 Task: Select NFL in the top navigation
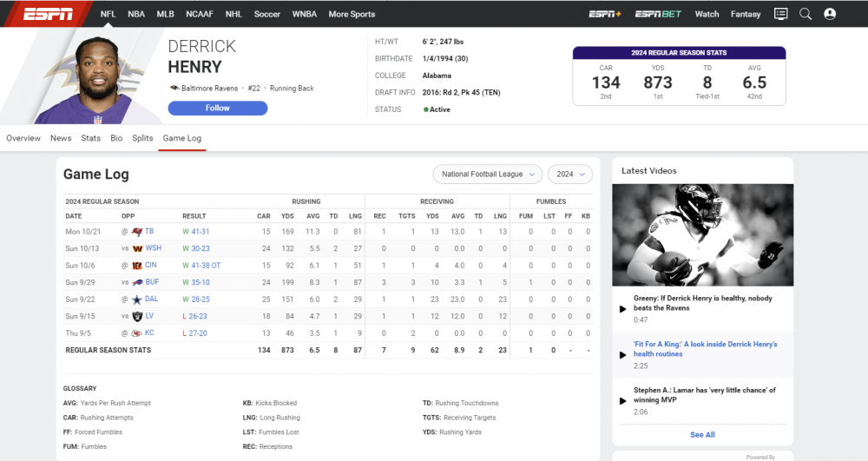pyautogui.click(x=108, y=14)
